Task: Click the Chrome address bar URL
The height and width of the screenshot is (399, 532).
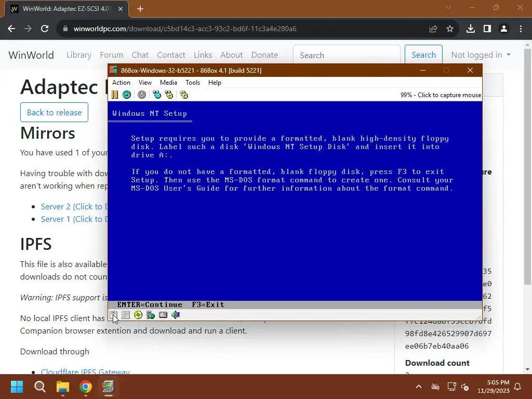Action: [185, 29]
